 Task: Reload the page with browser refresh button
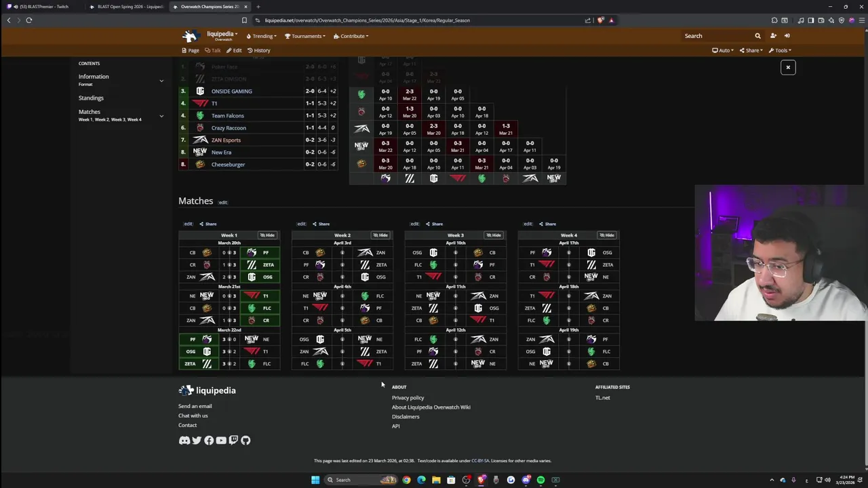tap(29, 20)
